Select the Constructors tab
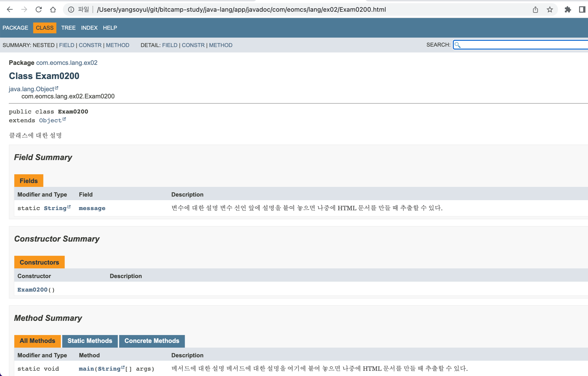The width and height of the screenshot is (588, 376). click(39, 262)
